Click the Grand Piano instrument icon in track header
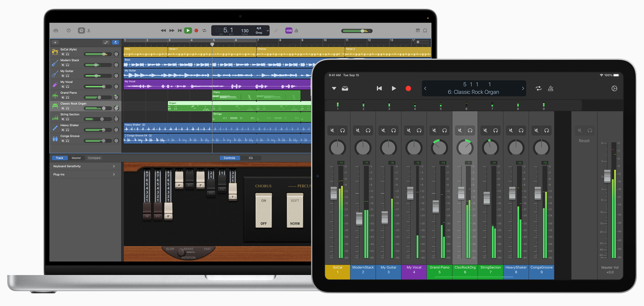Image resolution: width=644 pixels, height=306 pixels. click(55, 96)
